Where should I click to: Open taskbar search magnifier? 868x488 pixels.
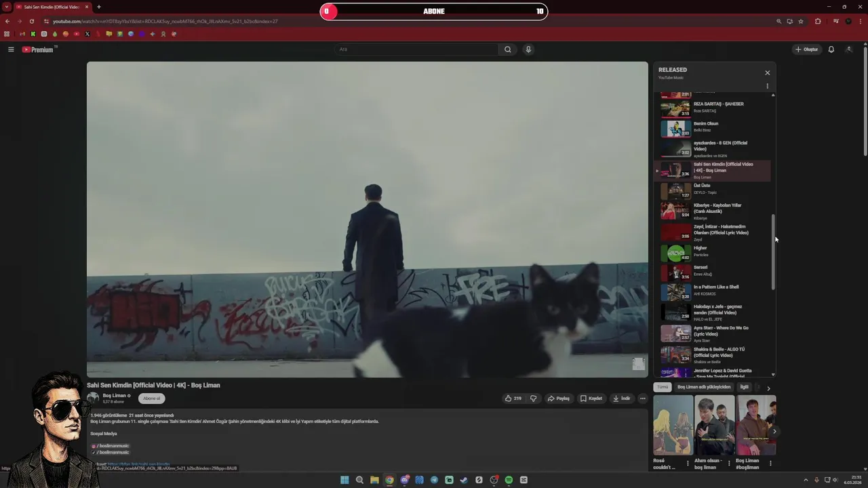pos(359,480)
